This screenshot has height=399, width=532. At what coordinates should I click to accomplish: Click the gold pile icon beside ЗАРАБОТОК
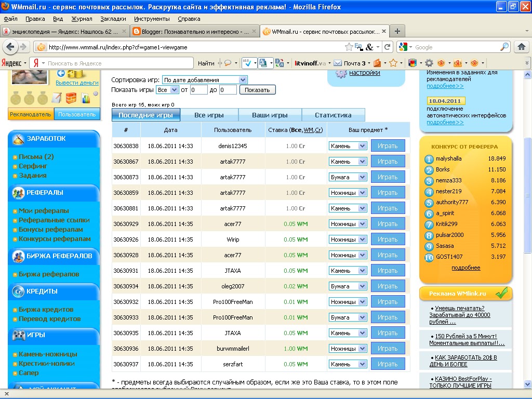tap(18, 139)
